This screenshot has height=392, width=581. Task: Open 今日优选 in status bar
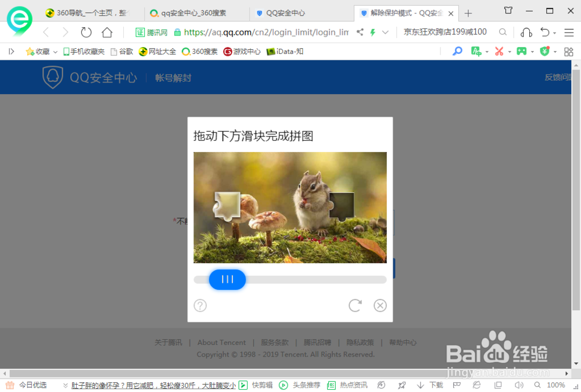(x=27, y=386)
